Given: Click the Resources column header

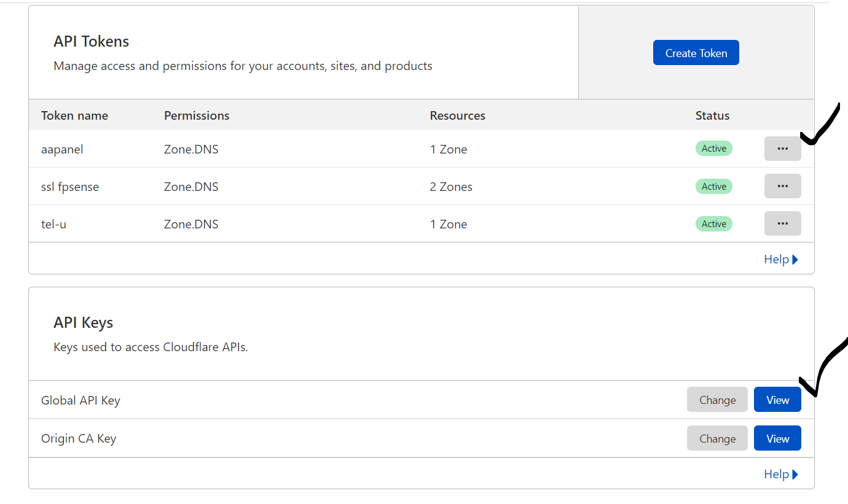Looking at the screenshot, I should click(x=457, y=115).
